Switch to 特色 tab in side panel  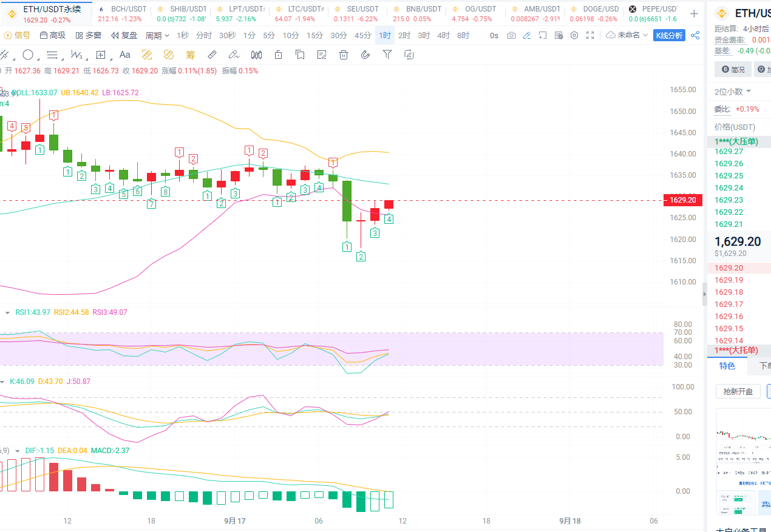click(x=727, y=366)
